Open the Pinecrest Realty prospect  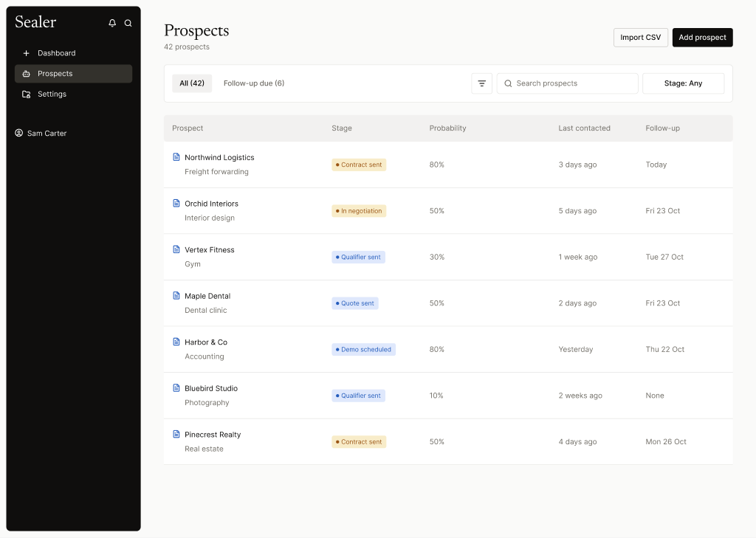213,435
